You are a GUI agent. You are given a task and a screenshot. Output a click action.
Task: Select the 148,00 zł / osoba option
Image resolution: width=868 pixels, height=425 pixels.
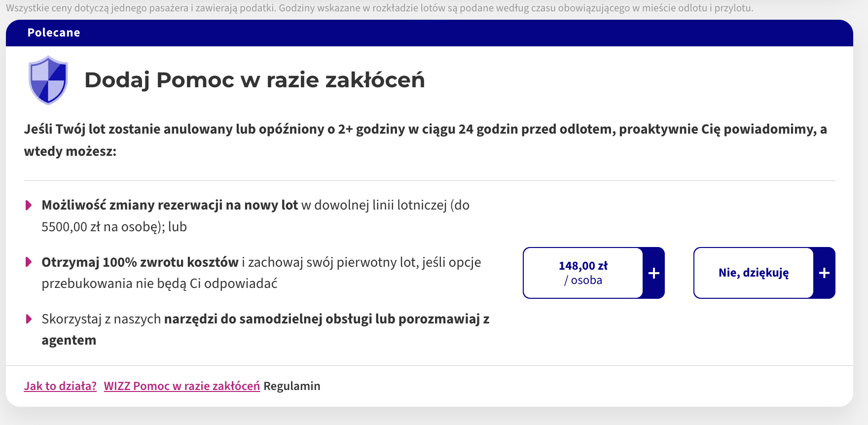coord(594,273)
